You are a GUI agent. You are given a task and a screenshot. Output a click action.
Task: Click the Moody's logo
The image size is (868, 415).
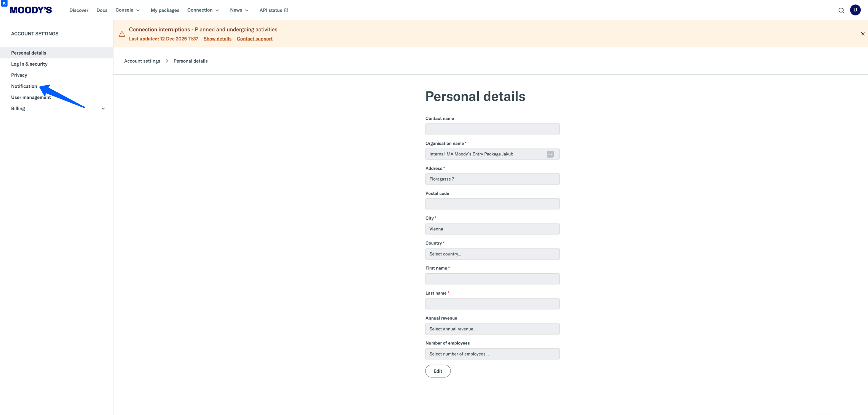[31, 10]
